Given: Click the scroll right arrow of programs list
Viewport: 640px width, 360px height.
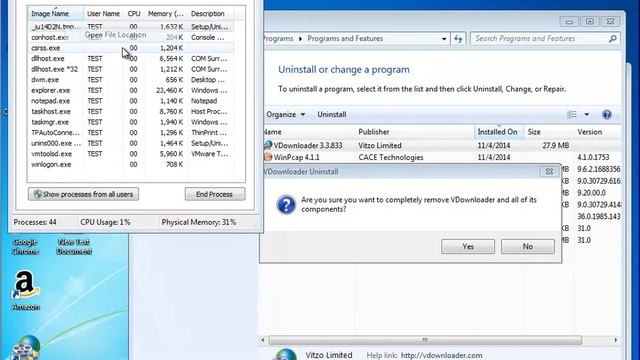Looking at the screenshot, I should point(616,340).
